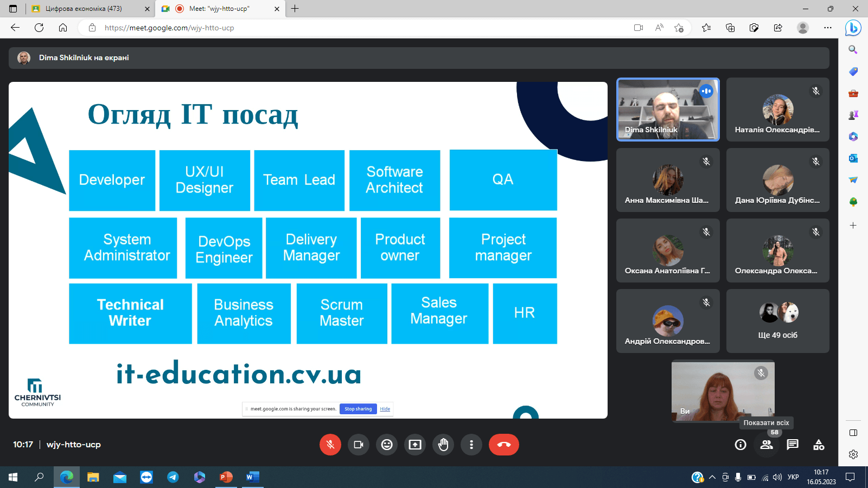Click Stop sharing button

[x=358, y=409]
